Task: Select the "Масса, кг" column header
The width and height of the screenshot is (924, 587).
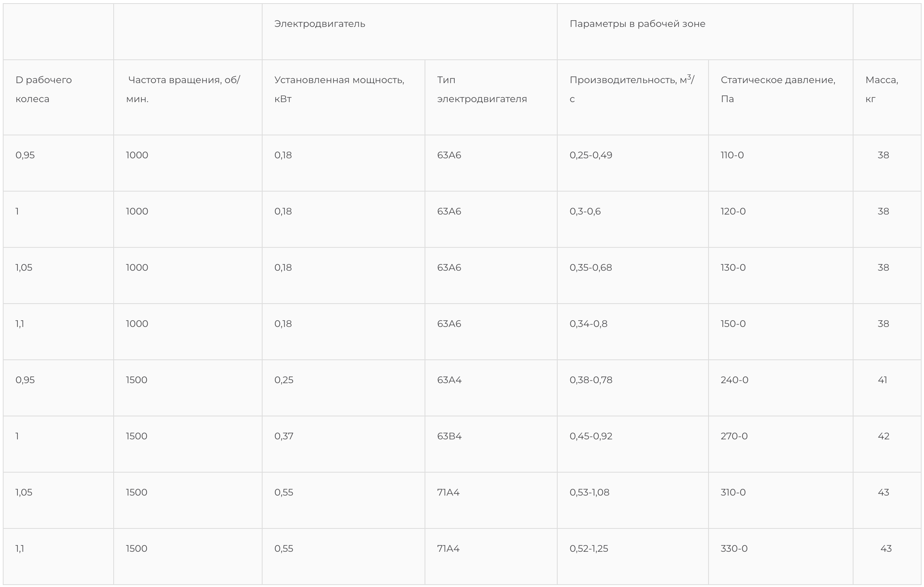Action: 882,89
